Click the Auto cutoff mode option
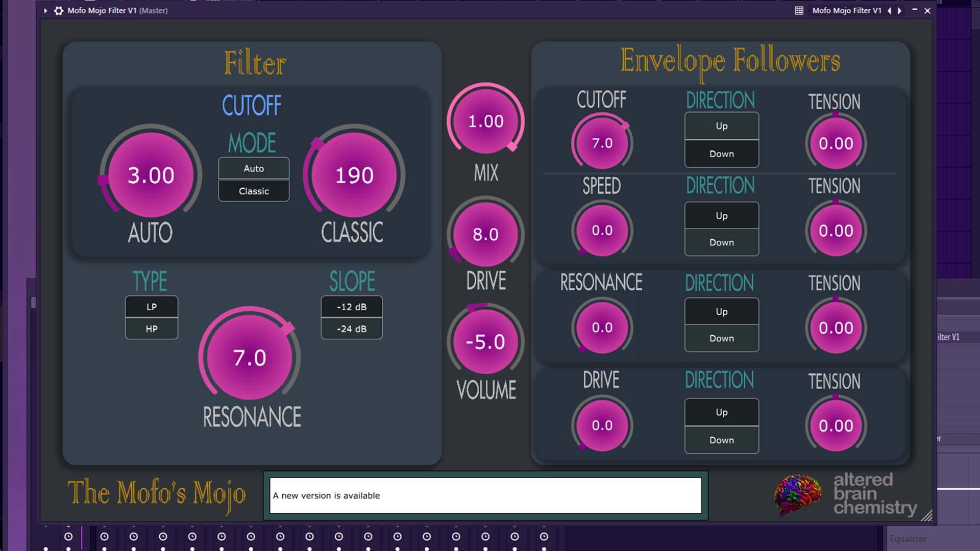 click(254, 168)
